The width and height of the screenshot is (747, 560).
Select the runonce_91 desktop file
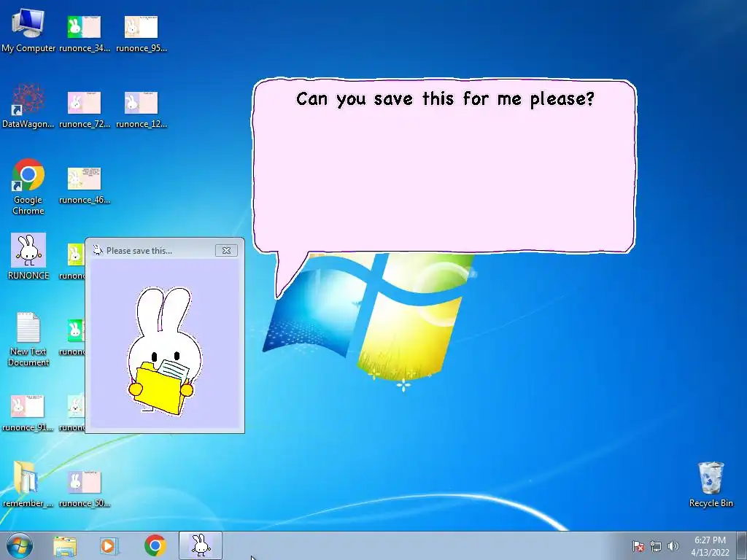(28, 413)
